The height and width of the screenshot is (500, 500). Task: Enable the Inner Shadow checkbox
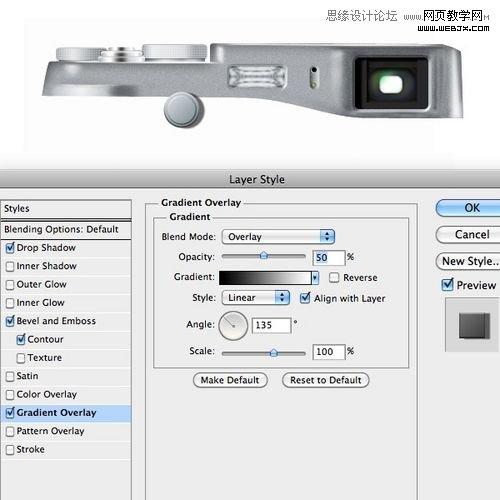(x=10, y=266)
